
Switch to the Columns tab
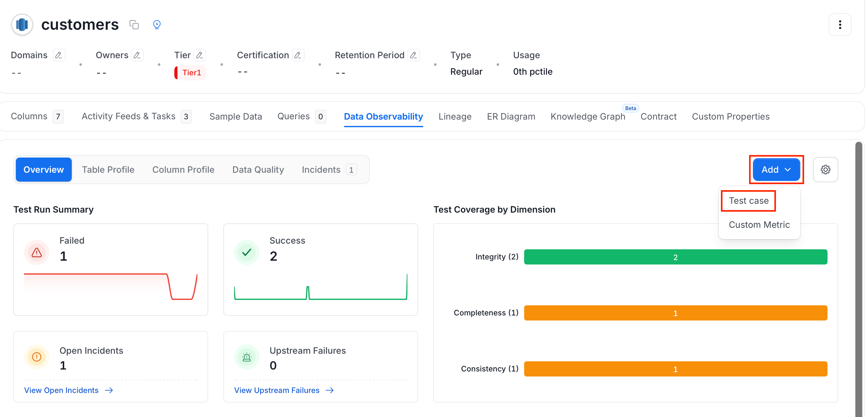[37, 116]
